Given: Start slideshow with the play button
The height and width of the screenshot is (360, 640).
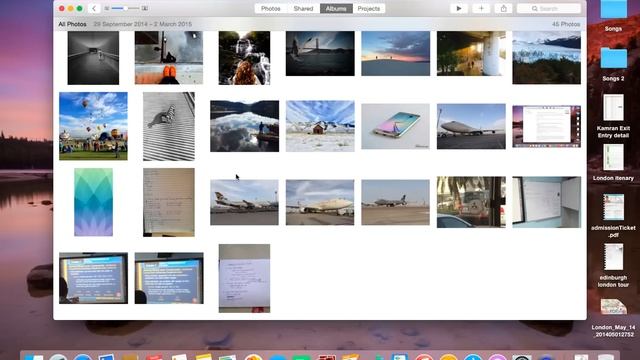Looking at the screenshot, I should click(459, 8).
